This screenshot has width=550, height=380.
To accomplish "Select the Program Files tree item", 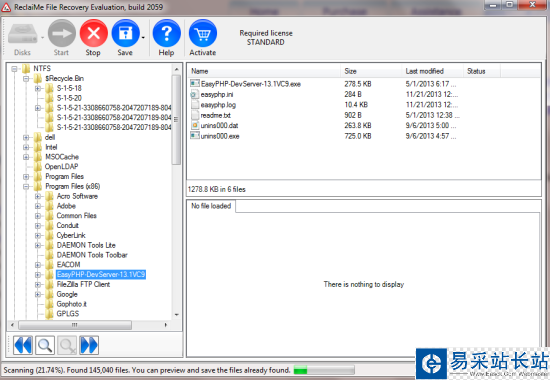I will pyautogui.click(x=65, y=176).
